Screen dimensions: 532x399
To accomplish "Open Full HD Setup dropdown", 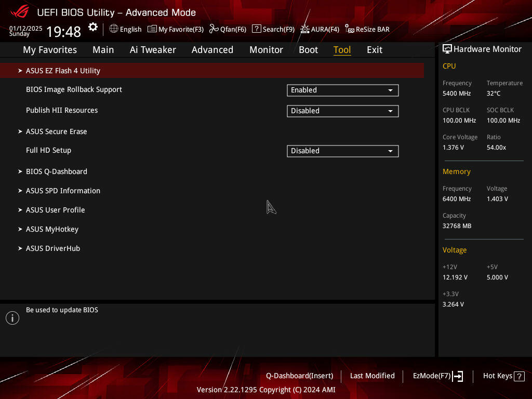I will pyautogui.click(x=343, y=151).
